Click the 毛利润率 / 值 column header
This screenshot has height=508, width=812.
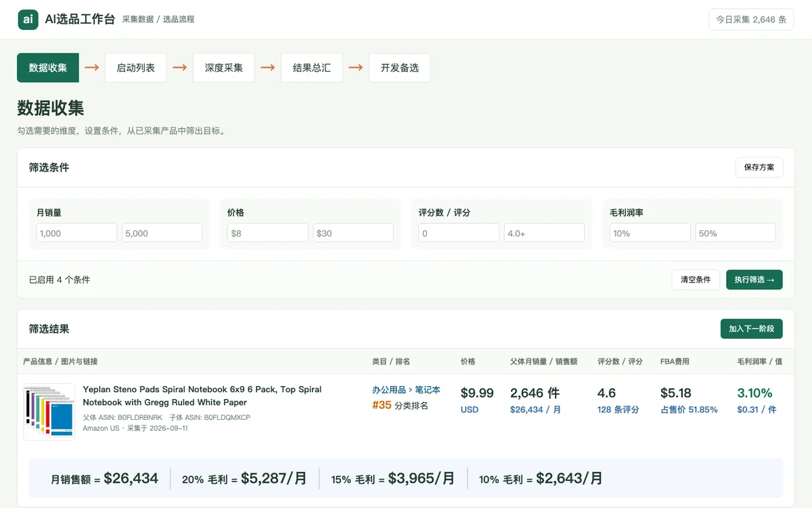coord(759,362)
